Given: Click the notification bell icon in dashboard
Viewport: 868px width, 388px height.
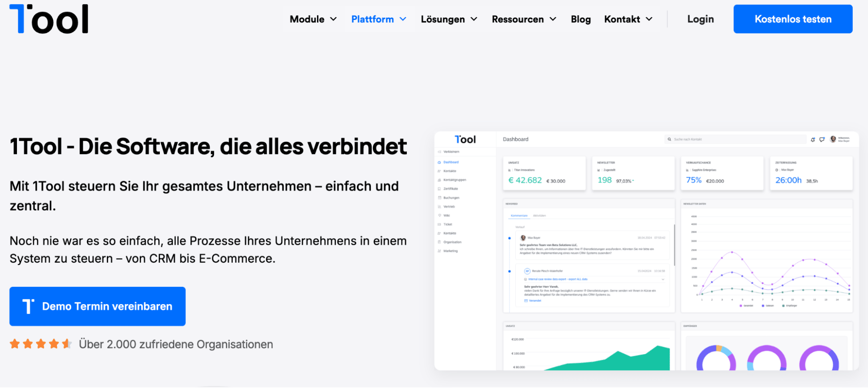Looking at the screenshot, I should pos(813,139).
